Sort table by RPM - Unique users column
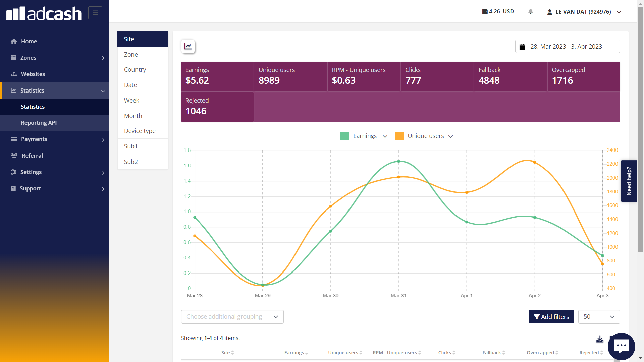Viewport: 644px width, 362px height. 397,353
